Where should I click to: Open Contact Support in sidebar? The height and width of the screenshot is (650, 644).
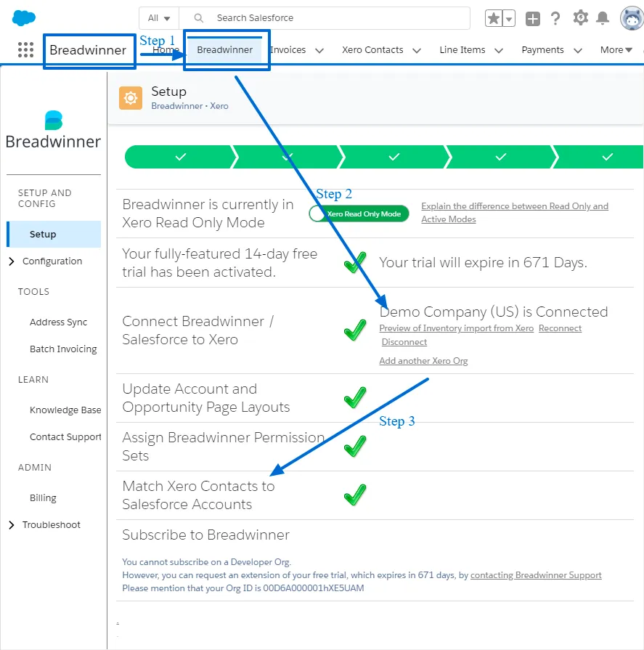pos(65,437)
